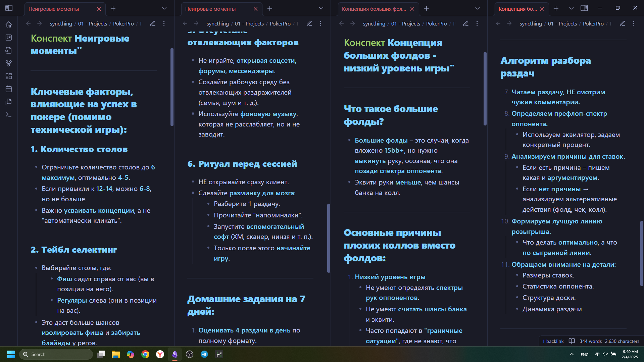Go forward in the Алгоритм разбора раздач pane

[509, 23]
